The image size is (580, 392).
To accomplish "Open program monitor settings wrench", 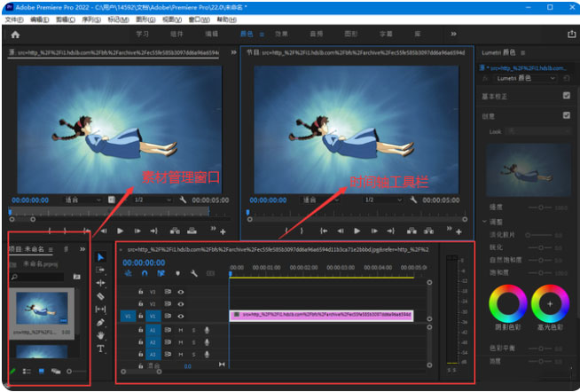I will coord(413,200).
